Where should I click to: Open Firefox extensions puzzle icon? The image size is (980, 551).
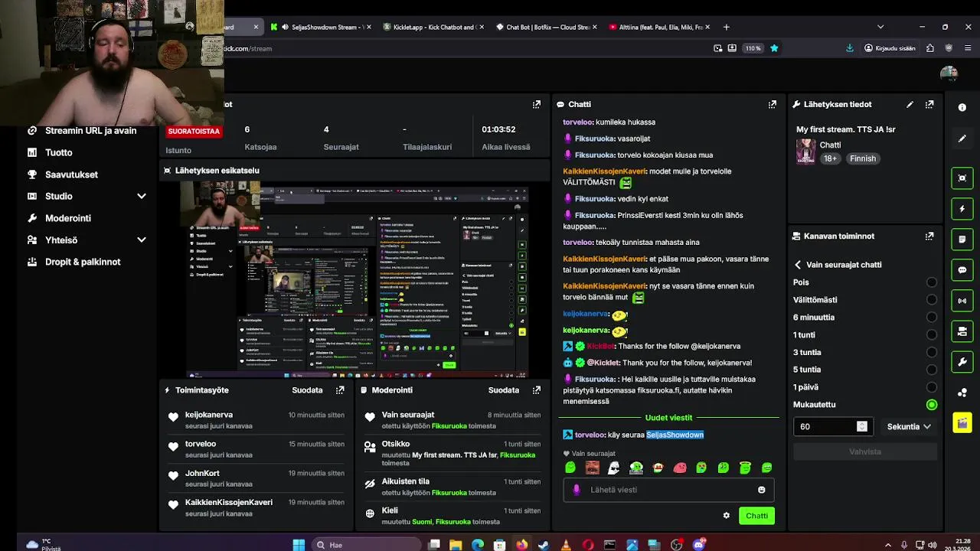click(x=929, y=48)
